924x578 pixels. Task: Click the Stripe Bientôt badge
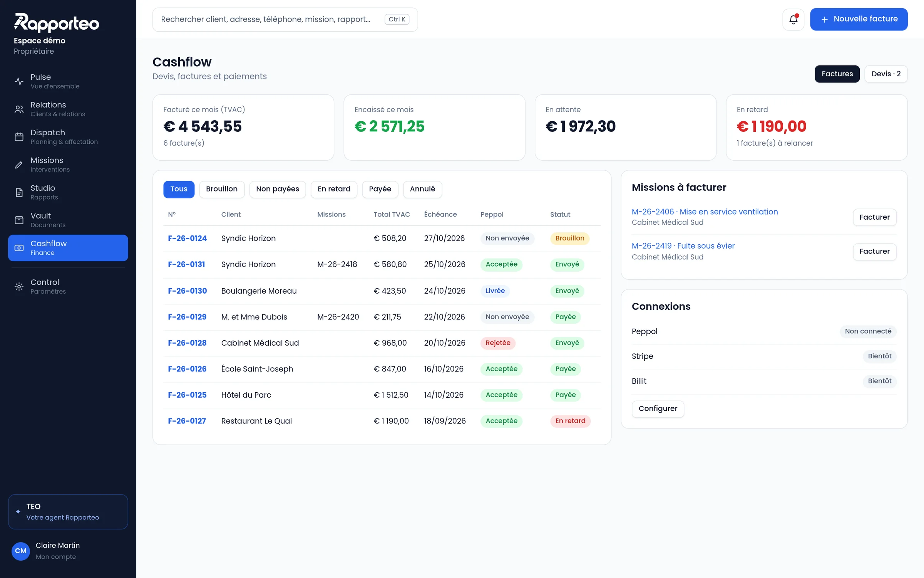pos(879,356)
